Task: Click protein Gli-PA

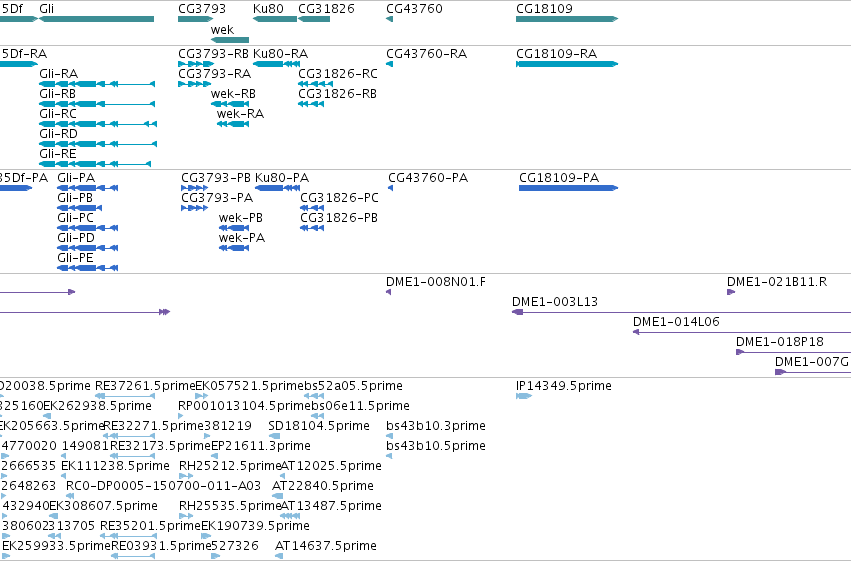Action: pyautogui.click(x=87, y=188)
